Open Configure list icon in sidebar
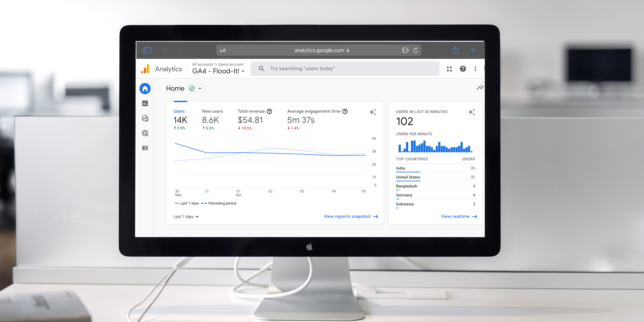Screen dimensions: 644x322 [x=145, y=148]
